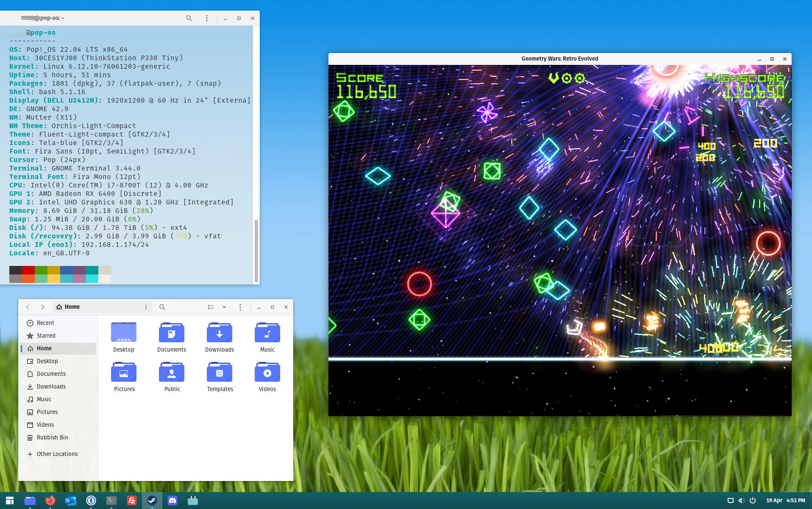This screenshot has width=812, height=509.
Task: Go forward in Files window
Action: 42,307
